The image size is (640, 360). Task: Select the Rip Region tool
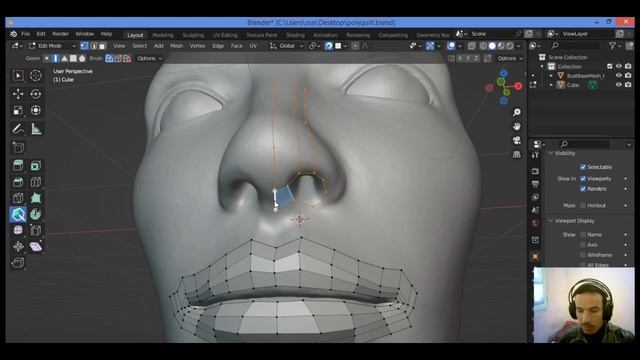tap(18, 262)
